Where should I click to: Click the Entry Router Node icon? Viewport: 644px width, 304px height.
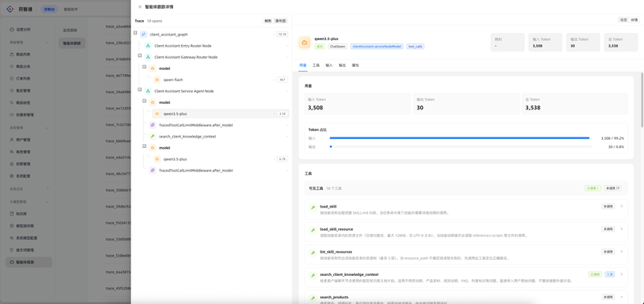click(148, 46)
